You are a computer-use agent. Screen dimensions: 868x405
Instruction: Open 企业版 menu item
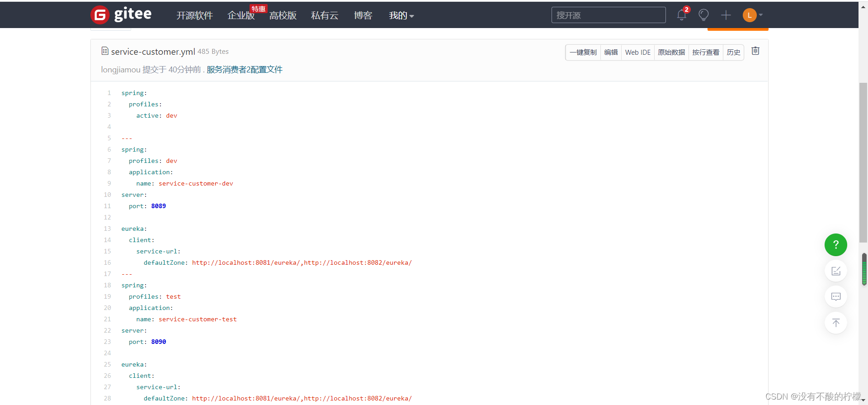(x=241, y=15)
